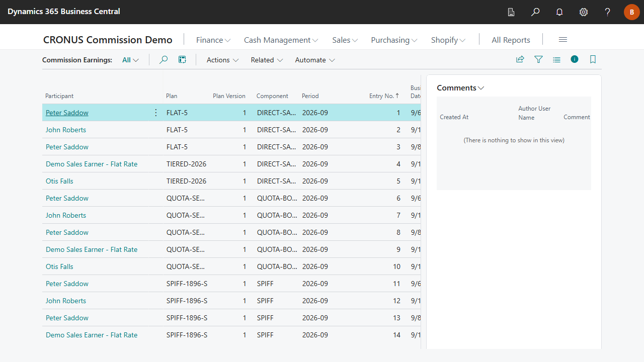
Task: Open the Automate menu
Action: [315, 60]
